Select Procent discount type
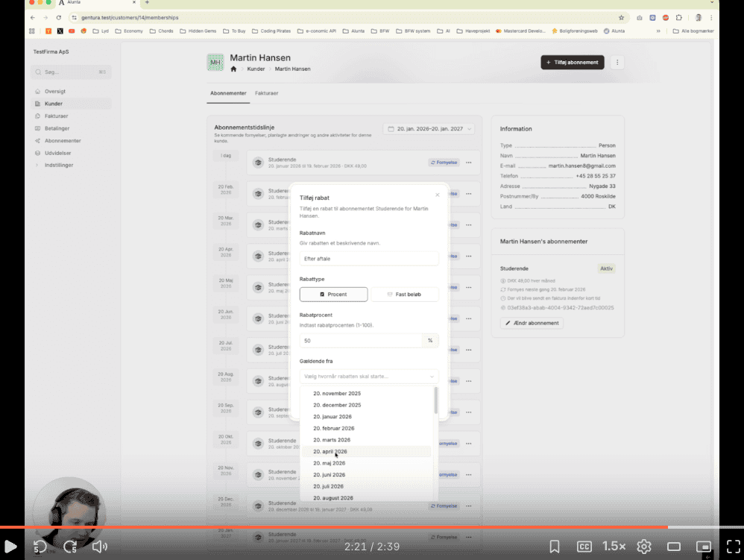744x560 pixels. pos(333,295)
